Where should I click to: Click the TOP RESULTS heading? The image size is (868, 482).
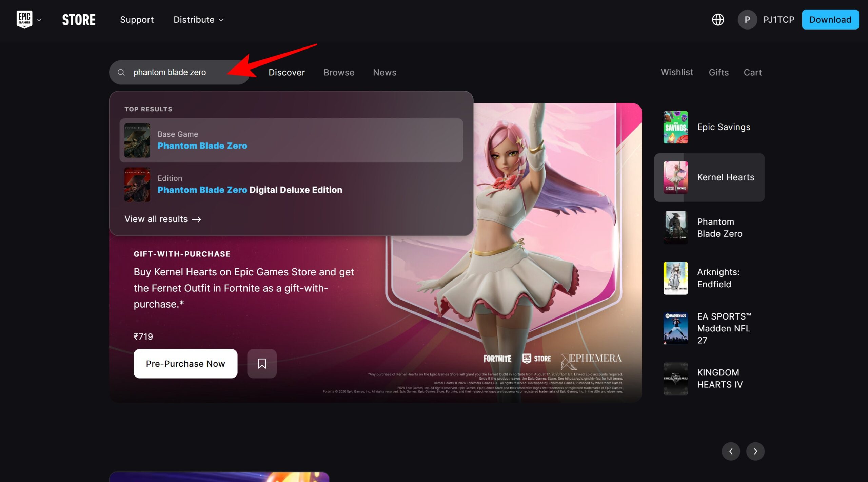click(148, 109)
